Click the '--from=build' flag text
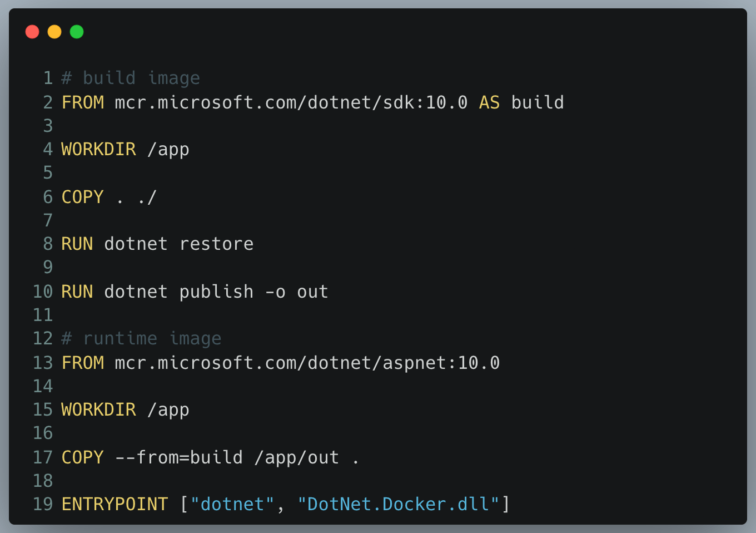 178,457
